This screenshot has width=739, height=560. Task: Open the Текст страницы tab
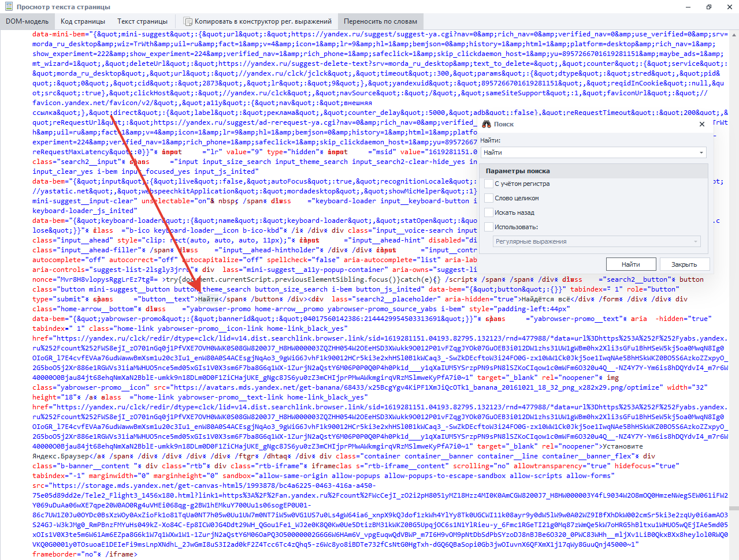click(142, 21)
